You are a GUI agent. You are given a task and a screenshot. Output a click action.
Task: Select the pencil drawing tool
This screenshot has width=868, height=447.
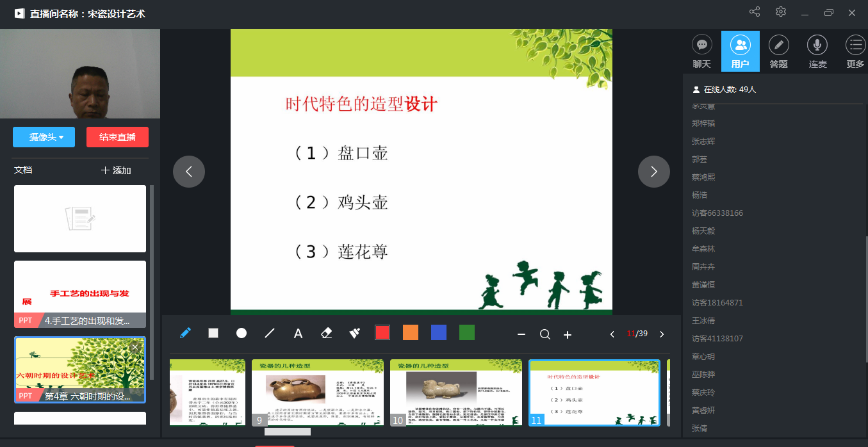point(185,333)
